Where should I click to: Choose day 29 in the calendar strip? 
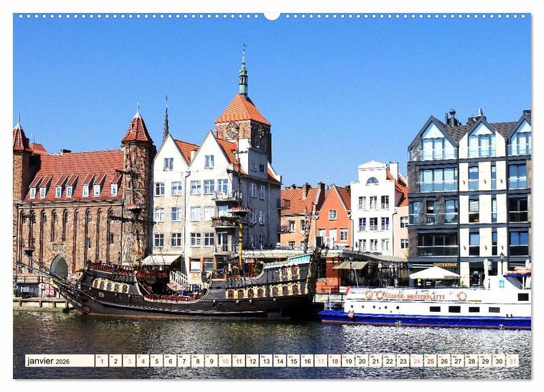click(x=486, y=361)
